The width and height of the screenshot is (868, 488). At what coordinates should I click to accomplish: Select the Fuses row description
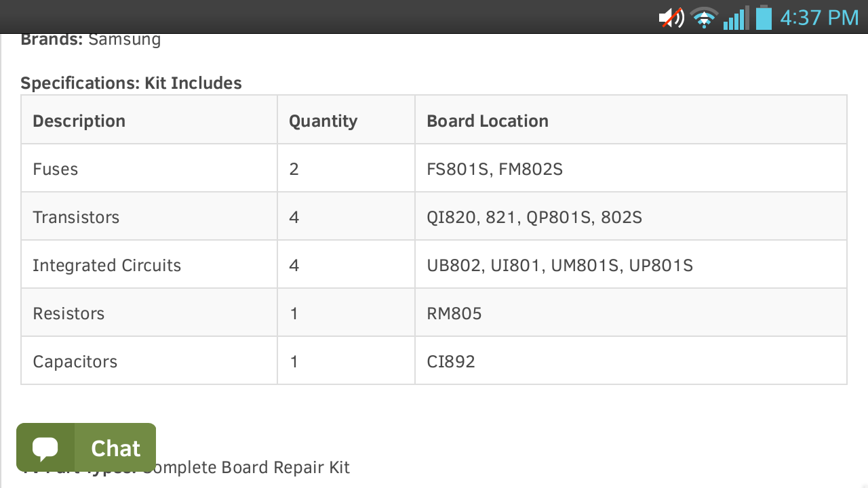click(x=56, y=169)
